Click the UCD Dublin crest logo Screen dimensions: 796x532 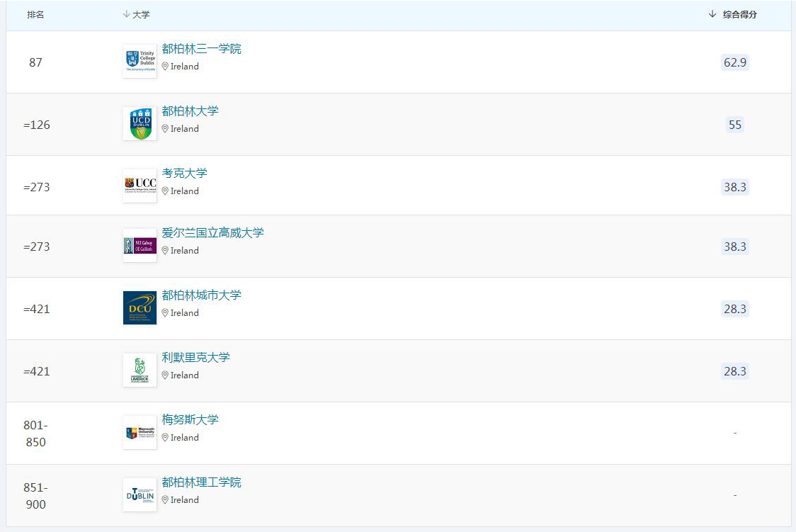click(x=140, y=124)
